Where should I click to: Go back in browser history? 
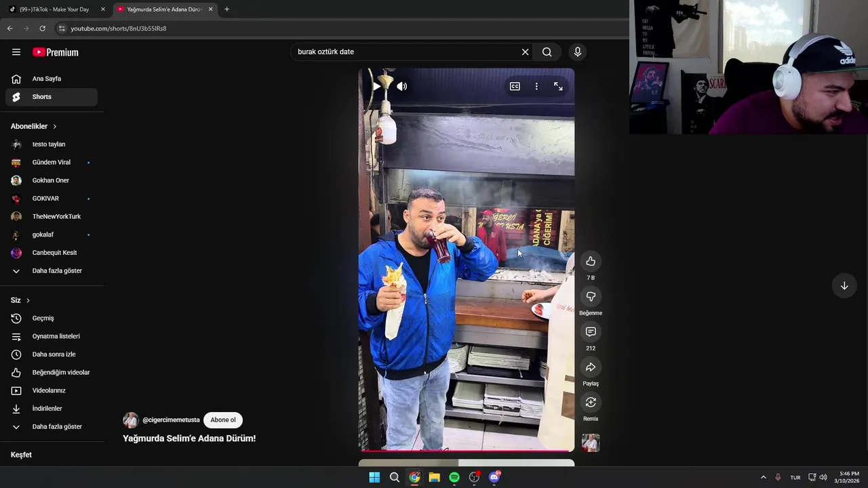[x=9, y=28]
